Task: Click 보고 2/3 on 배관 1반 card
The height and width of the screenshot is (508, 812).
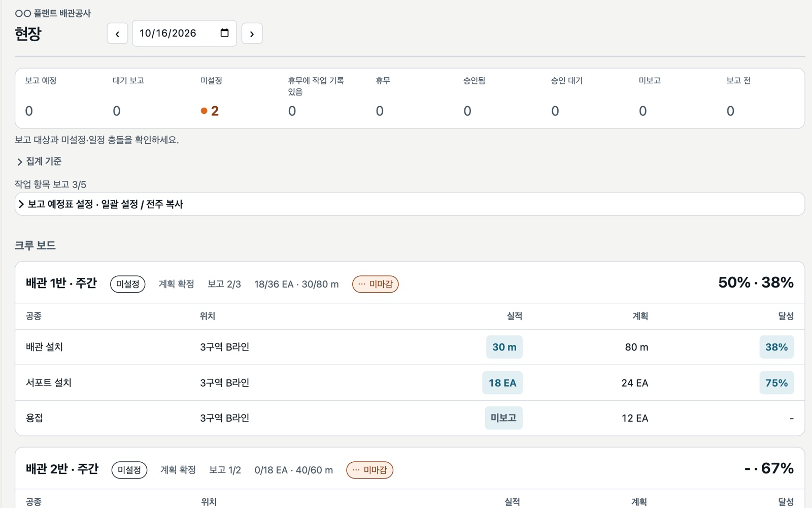Action: pyautogui.click(x=224, y=284)
